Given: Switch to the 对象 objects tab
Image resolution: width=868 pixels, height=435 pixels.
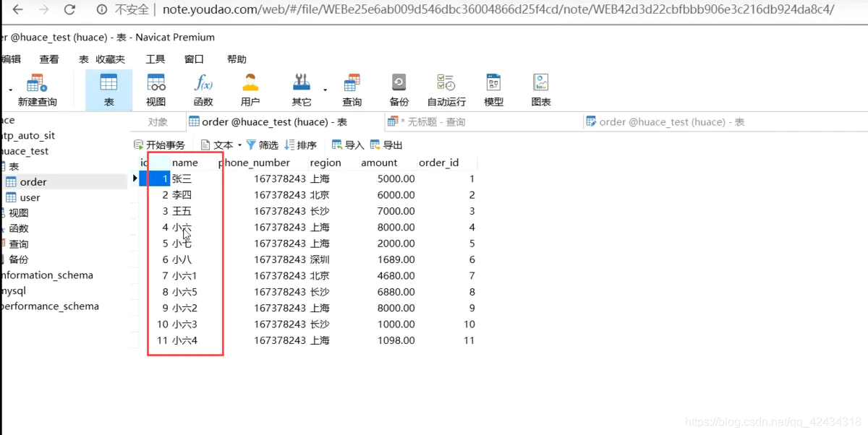Looking at the screenshot, I should click(158, 122).
